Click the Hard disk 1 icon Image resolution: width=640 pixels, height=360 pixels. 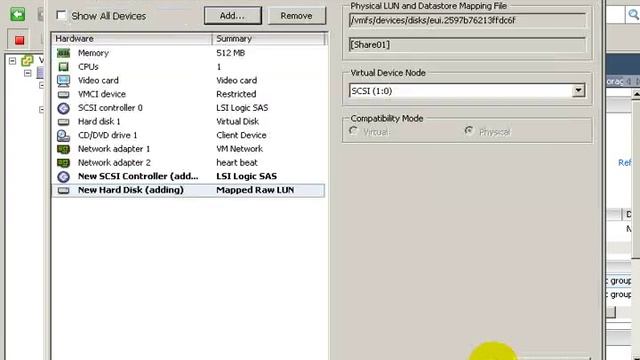(x=63, y=122)
